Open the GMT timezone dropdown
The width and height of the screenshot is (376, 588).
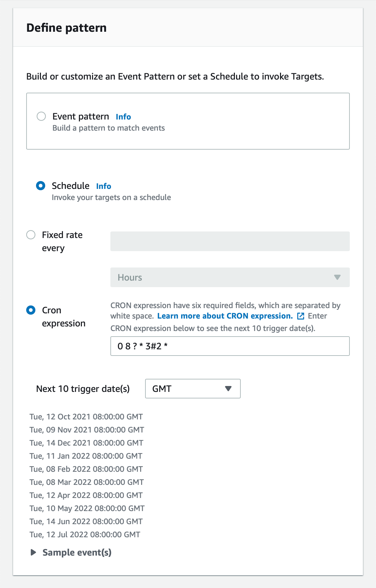pos(193,389)
